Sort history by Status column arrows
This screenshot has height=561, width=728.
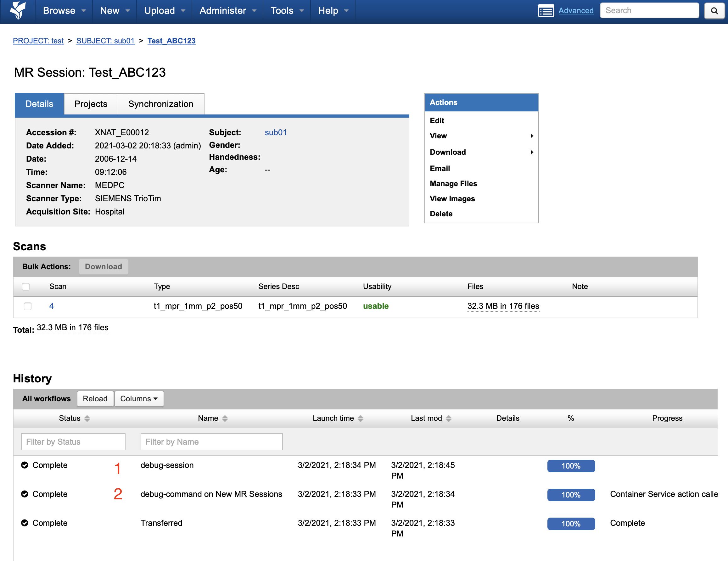[x=87, y=419]
